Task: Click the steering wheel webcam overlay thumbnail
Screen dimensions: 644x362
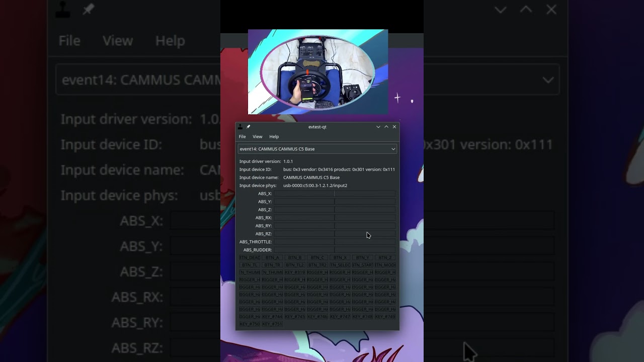Action: point(318,72)
